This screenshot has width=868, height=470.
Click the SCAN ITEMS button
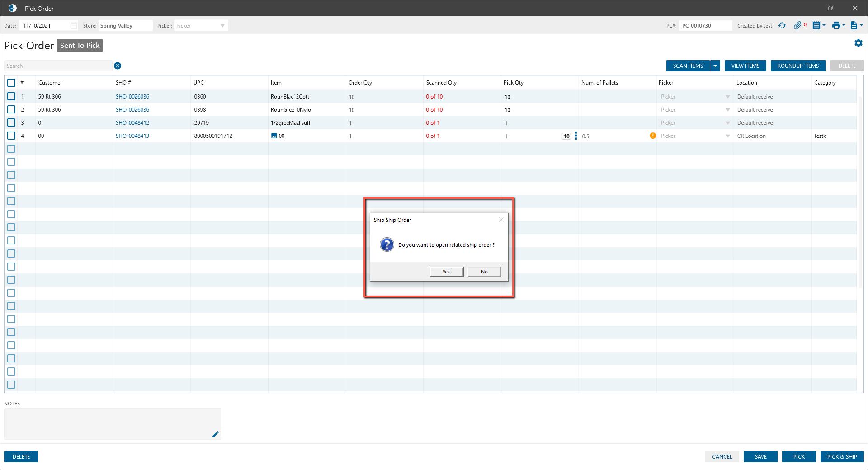(x=688, y=66)
